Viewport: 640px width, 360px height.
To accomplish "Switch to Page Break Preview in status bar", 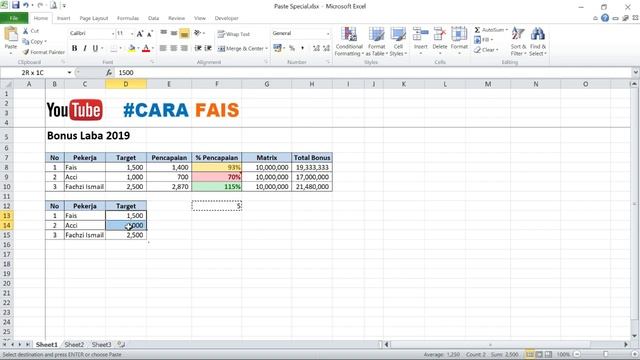I will pyautogui.click(x=548, y=354).
